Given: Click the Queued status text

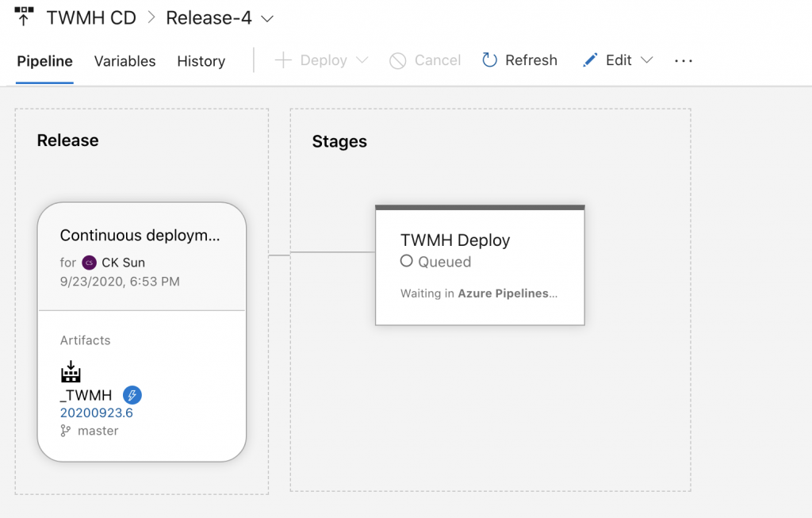Looking at the screenshot, I should click(x=444, y=262).
